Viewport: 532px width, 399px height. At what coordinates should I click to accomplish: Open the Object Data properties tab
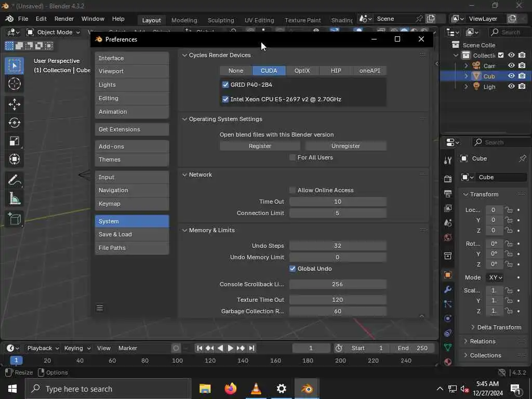448,347
